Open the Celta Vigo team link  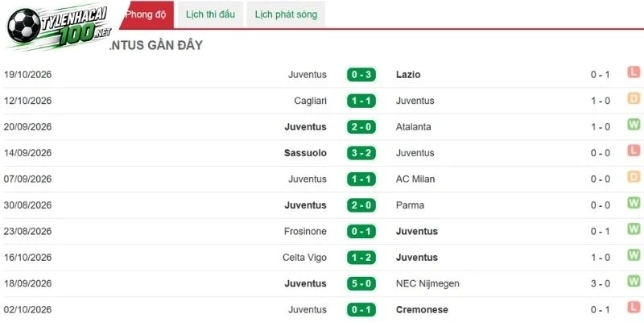[x=304, y=258]
